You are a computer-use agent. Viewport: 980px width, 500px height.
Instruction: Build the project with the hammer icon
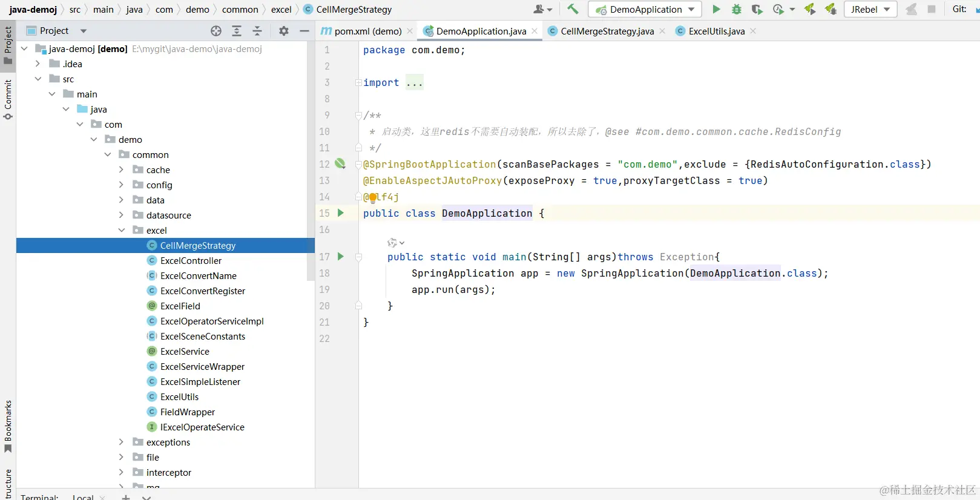coord(573,9)
